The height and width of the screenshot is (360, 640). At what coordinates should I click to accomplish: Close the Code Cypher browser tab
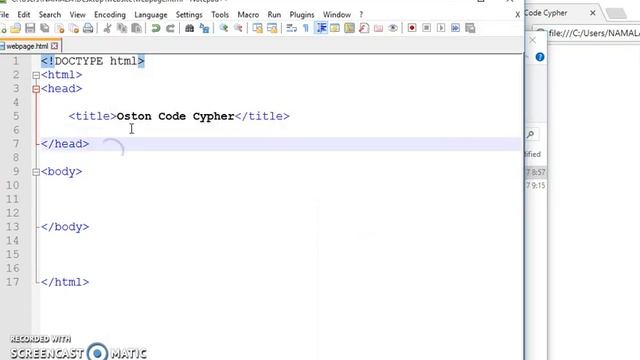(x=593, y=13)
